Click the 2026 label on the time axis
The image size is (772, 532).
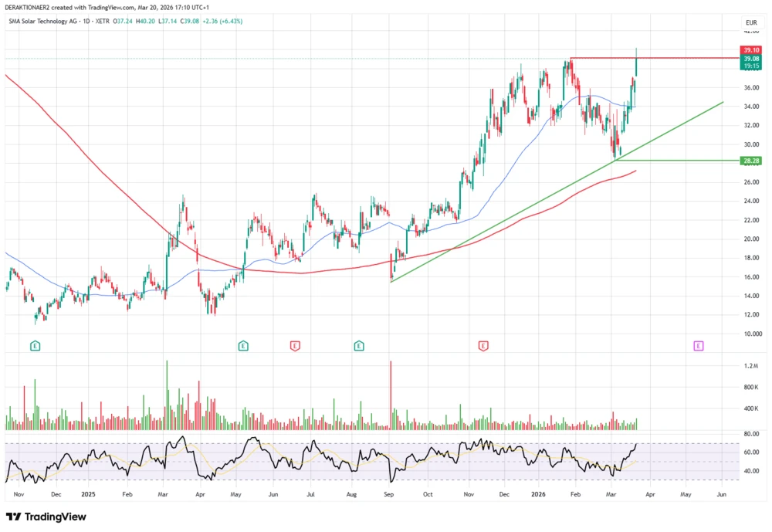click(540, 494)
